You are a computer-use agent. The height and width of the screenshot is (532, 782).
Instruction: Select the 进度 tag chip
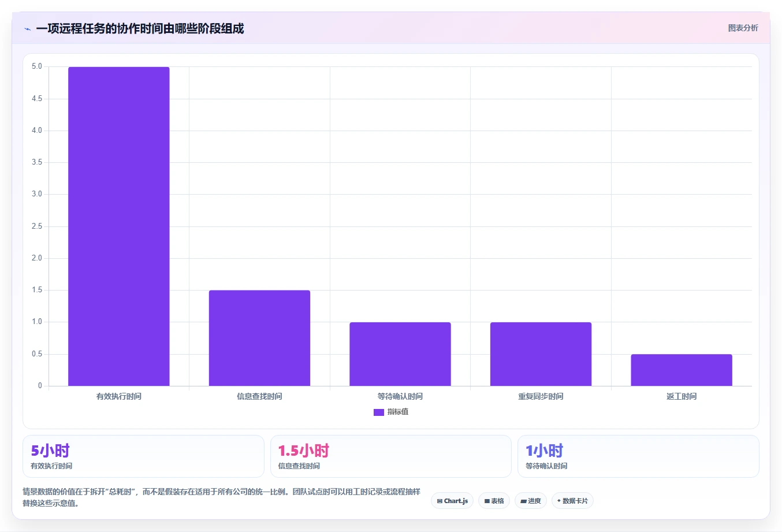[531, 501]
